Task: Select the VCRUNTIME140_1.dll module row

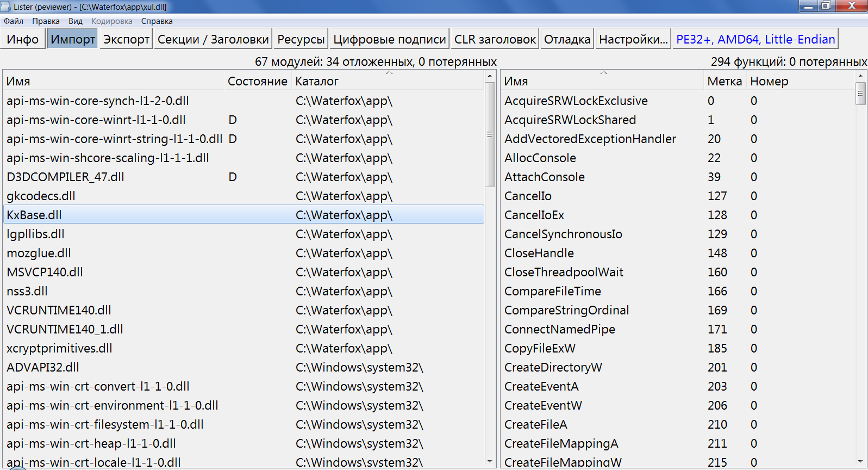Action: coord(243,329)
